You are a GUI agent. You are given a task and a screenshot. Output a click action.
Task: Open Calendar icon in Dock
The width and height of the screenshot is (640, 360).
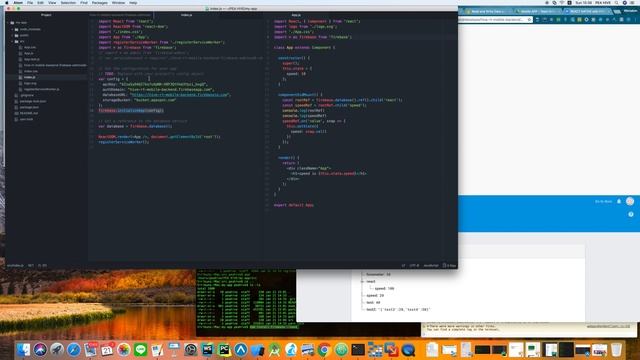107,350
